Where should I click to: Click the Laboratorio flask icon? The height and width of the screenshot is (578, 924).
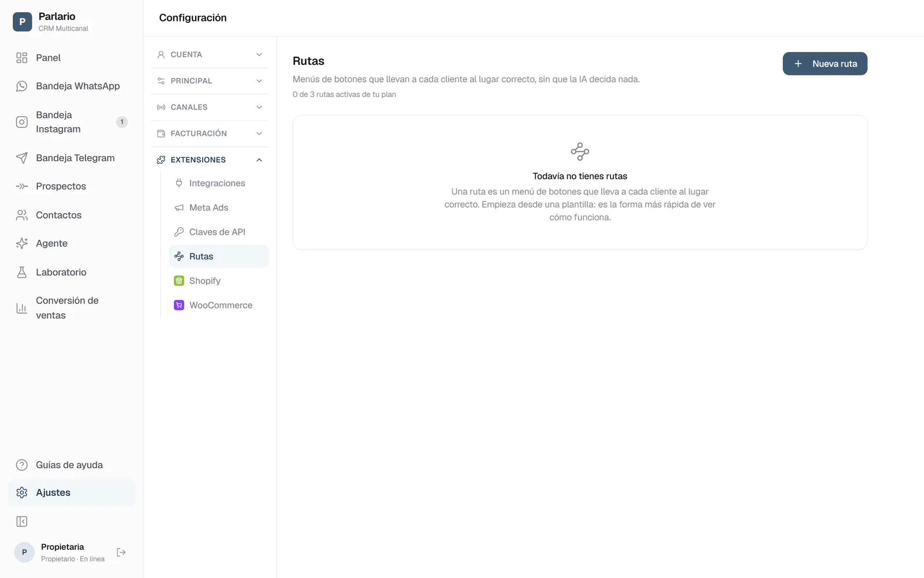click(x=22, y=272)
